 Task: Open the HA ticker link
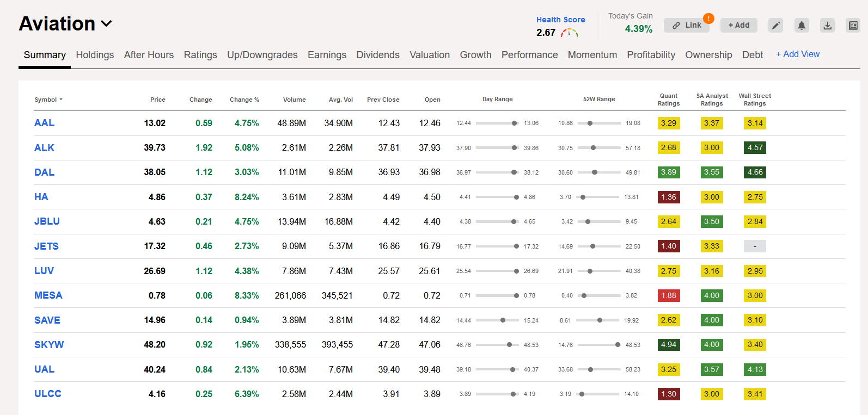[41, 197]
